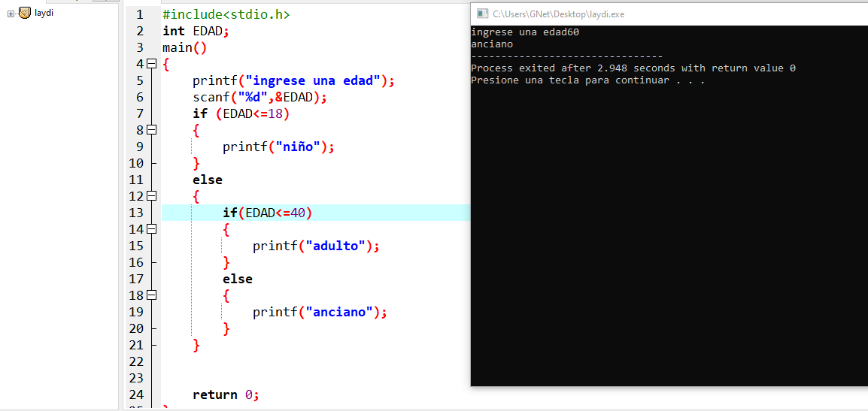This screenshot has height=411, width=868.
Task: Click the 'return 0;' statement
Action: coord(226,395)
